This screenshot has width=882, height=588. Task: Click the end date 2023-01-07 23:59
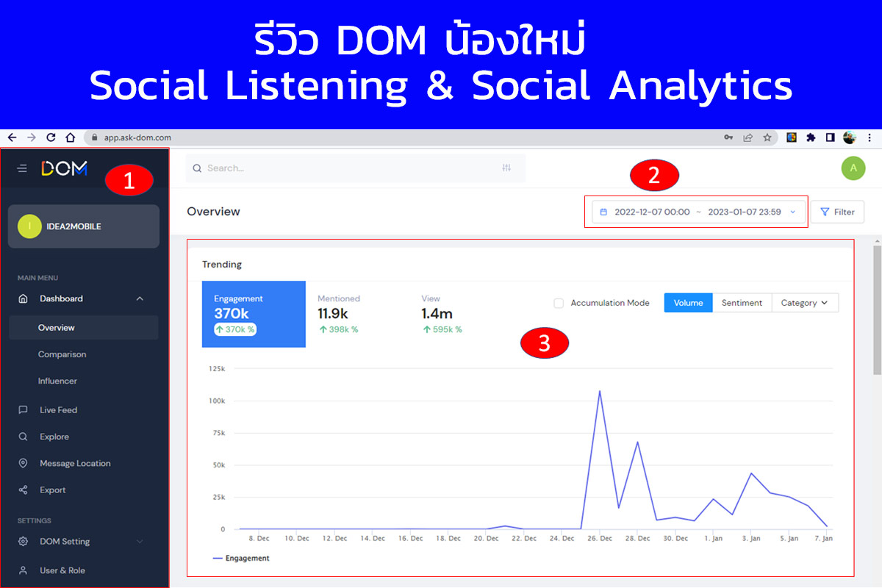[745, 212]
